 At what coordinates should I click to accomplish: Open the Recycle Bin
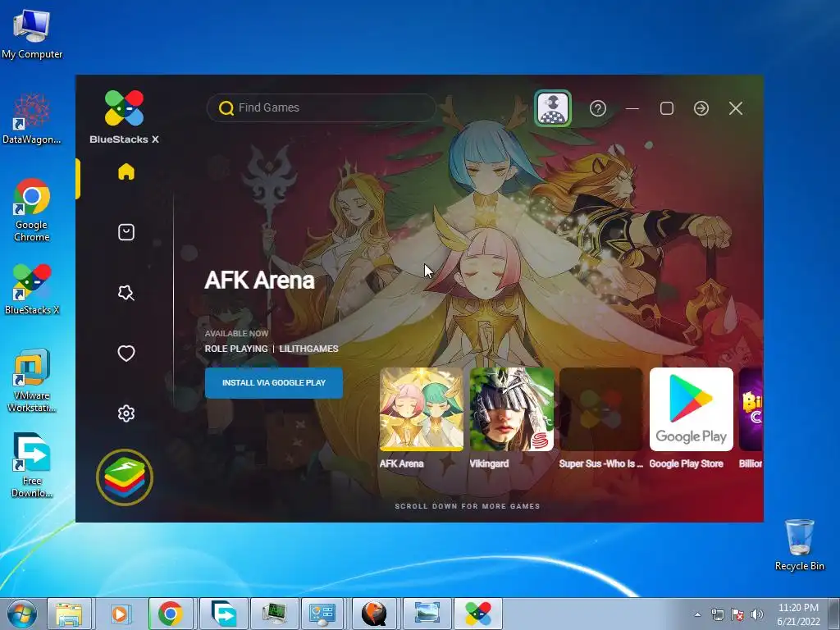pos(799,545)
